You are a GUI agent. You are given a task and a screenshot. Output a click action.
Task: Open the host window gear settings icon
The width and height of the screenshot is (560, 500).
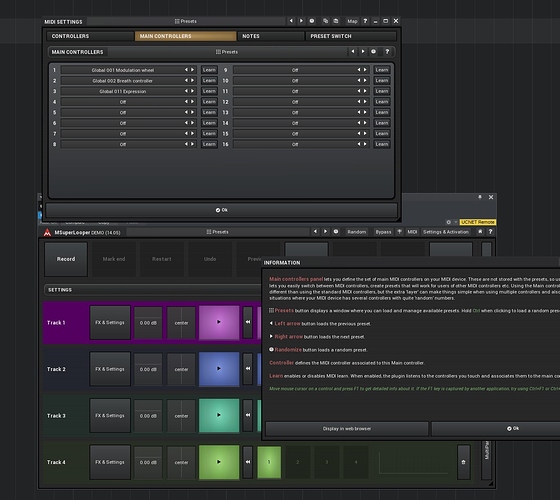coord(449,222)
